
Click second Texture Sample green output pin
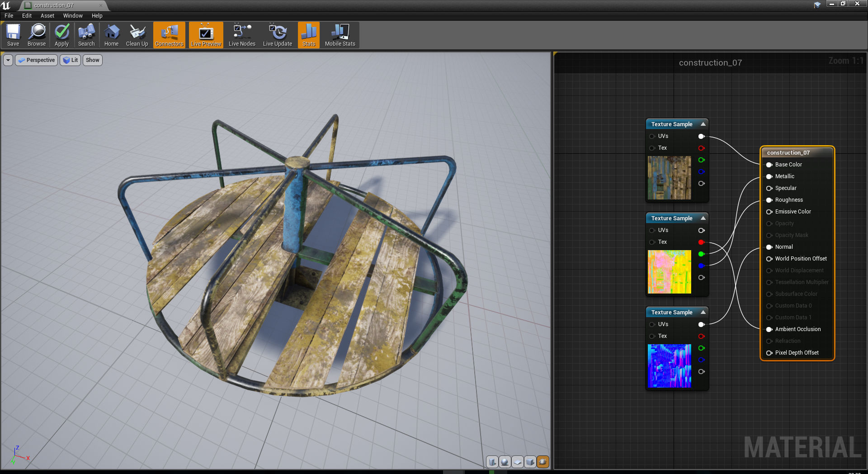coord(701,254)
